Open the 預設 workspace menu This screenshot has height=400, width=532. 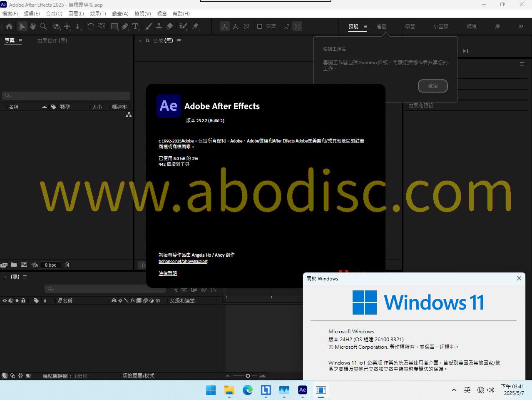tap(365, 26)
